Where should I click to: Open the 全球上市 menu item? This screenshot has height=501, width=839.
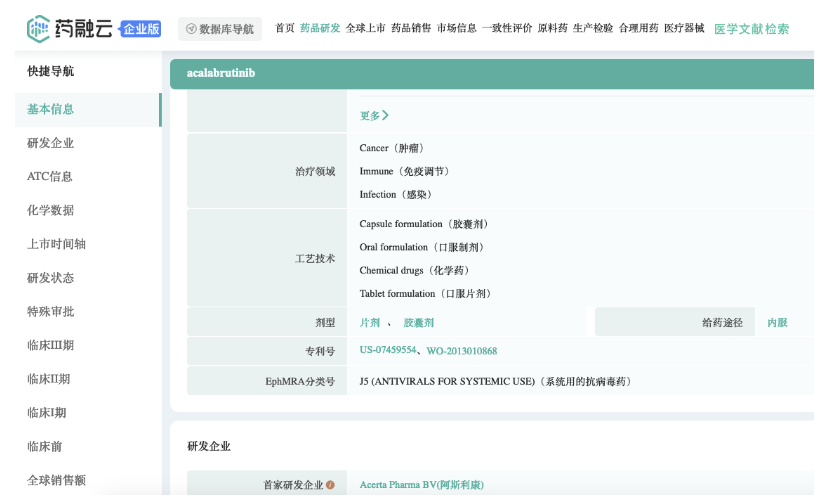[365, 28]
